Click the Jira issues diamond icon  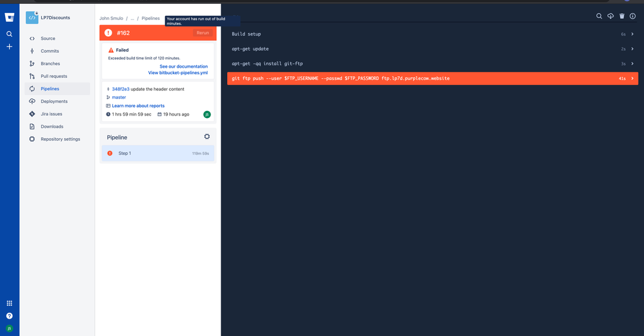32,114
